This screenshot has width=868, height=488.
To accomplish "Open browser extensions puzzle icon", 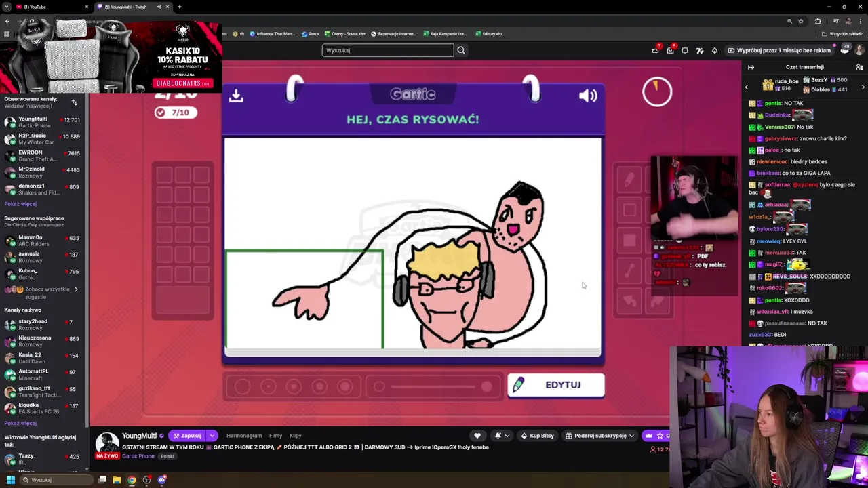I will (x=818, y=21).
